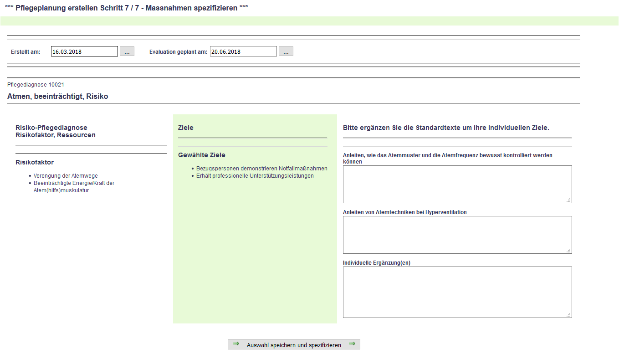
Task: Open date picker for Evaluation geplant am
Action: pos(286,51)
